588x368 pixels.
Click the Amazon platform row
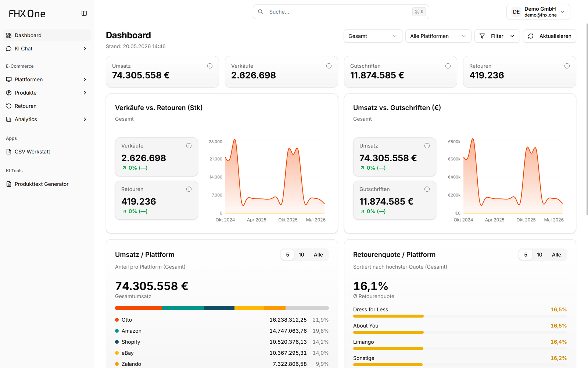tap(222, 331)
